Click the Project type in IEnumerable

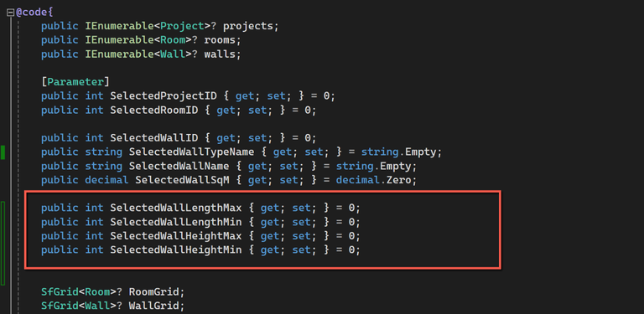click(x=182, y=26)
